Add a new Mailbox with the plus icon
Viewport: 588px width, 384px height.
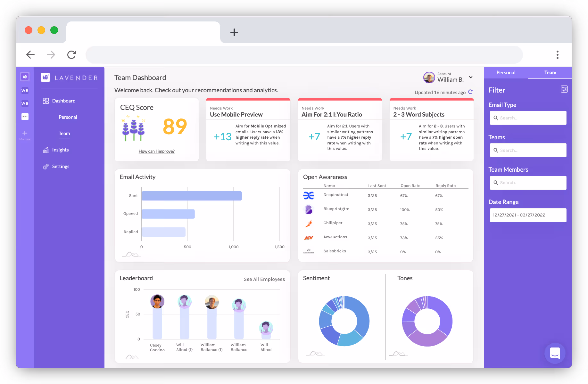coord(25,132)
